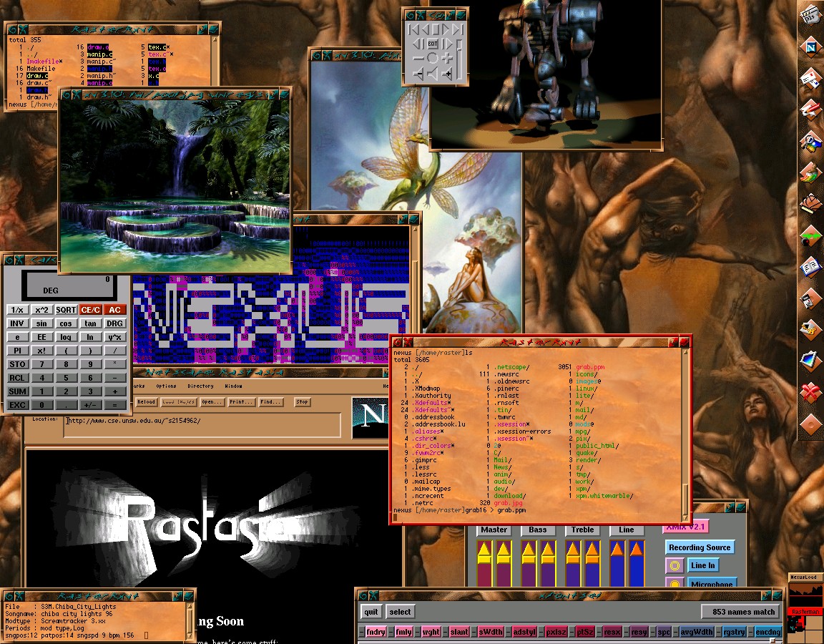Viewport: 824px width, 644px height.
Task: Click the skip-to-end arrow in playback panel
Action: [458, 29]
